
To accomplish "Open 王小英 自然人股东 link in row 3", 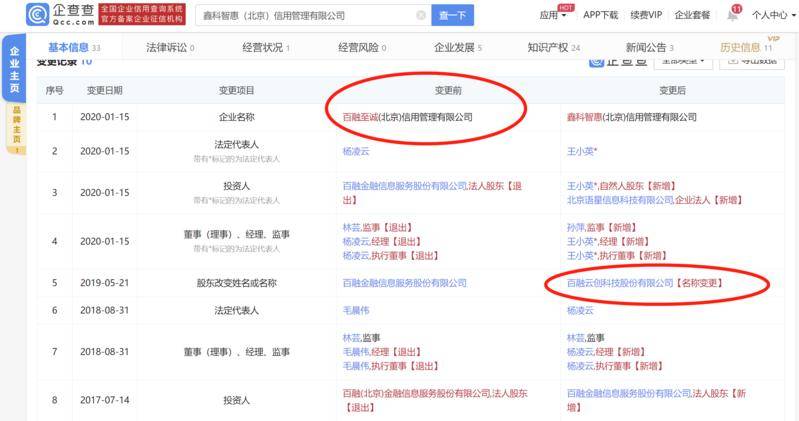I will 621,186.
